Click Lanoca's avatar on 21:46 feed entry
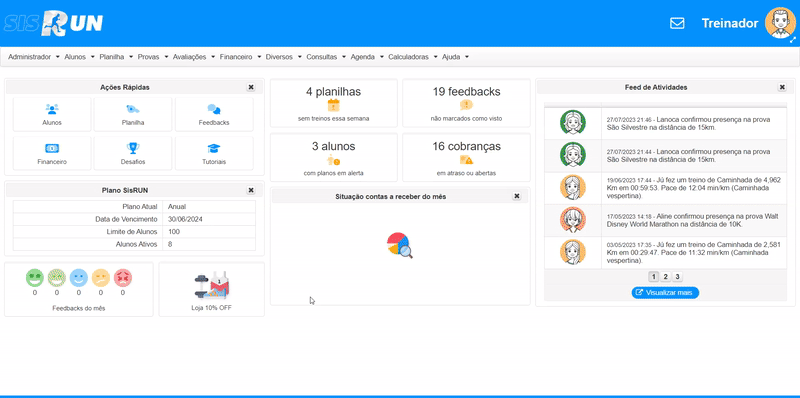 [x=572, y=123]
